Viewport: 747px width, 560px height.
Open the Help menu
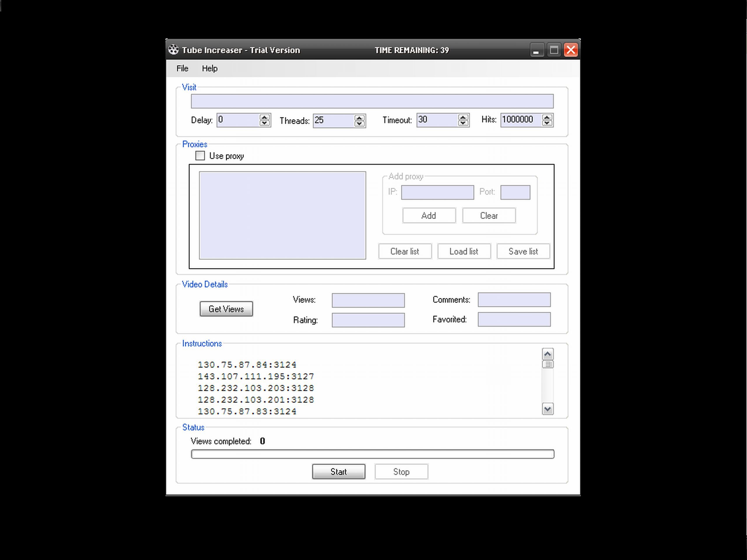click(210, 68)
